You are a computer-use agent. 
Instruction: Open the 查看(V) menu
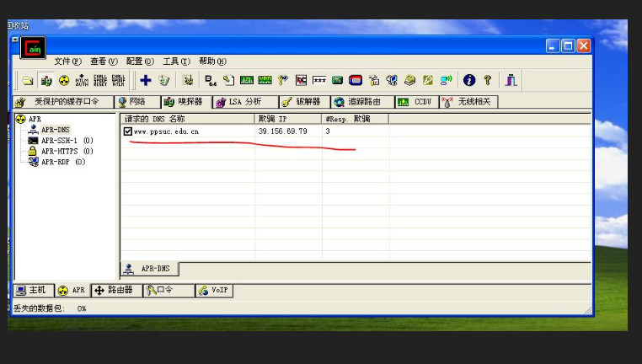(x=104, y=62)
